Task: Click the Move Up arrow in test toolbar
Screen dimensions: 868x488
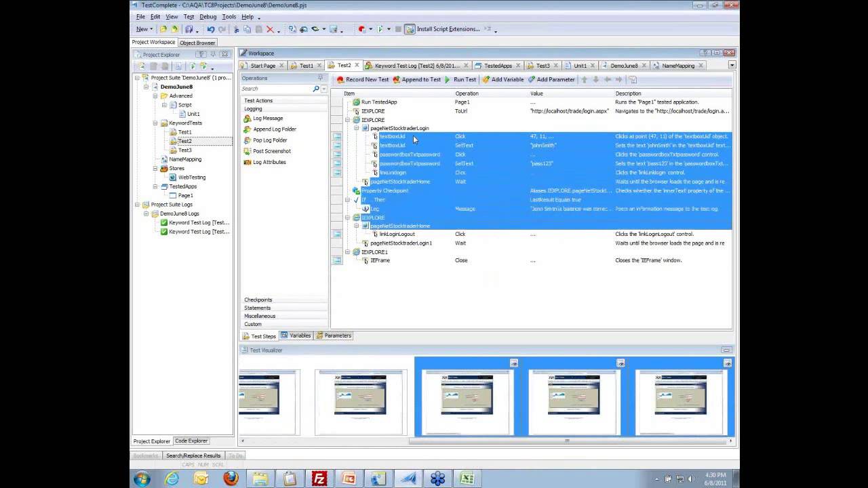Action: (585, 79)
